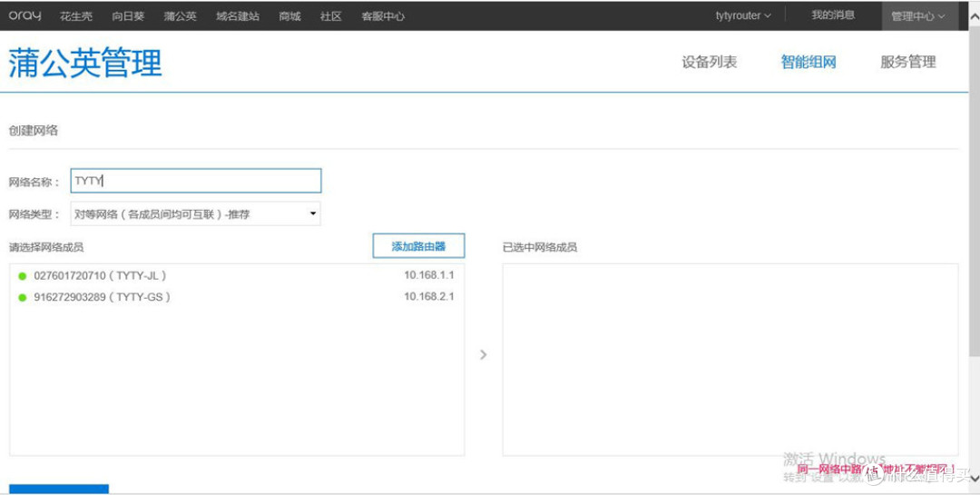Open the 域名建站 menu item
980x495 pixels.
(238, 16)
